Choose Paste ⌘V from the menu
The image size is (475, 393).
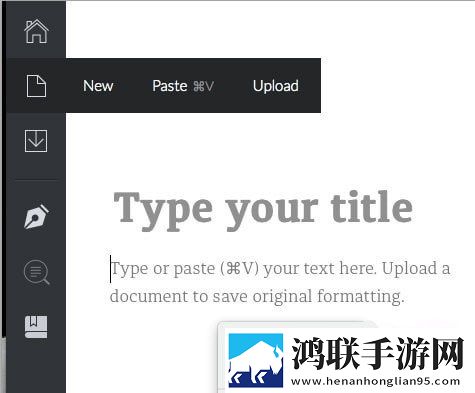coord(183,86)
